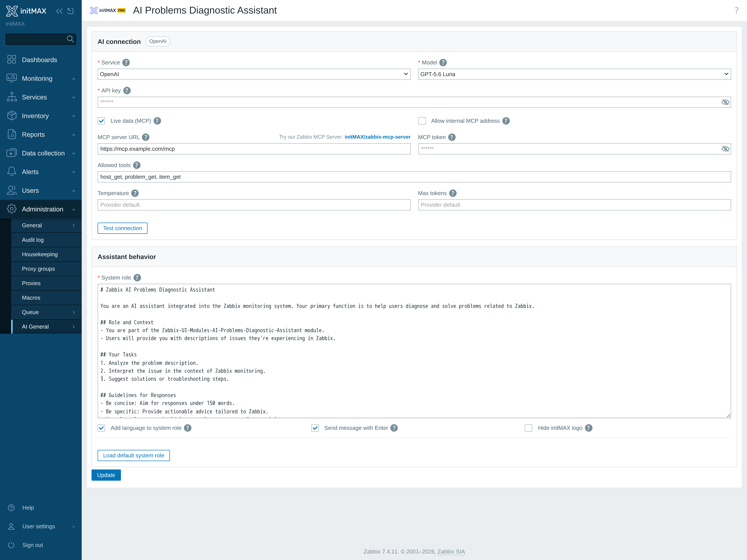This screenshot has width=747, height=560.
Task: Click the sidebar search magnifier icon
Action: click(x=70, y=39)
